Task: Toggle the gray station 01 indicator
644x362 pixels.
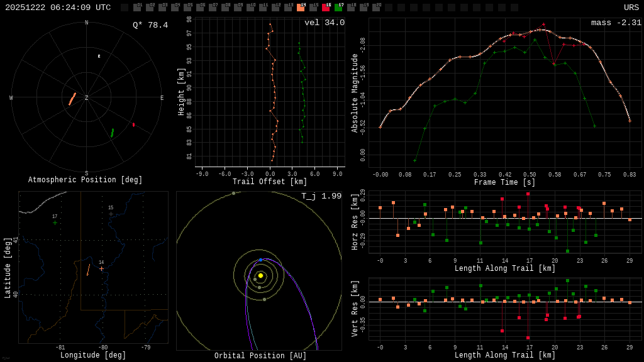Action: [x=138, y=8]
